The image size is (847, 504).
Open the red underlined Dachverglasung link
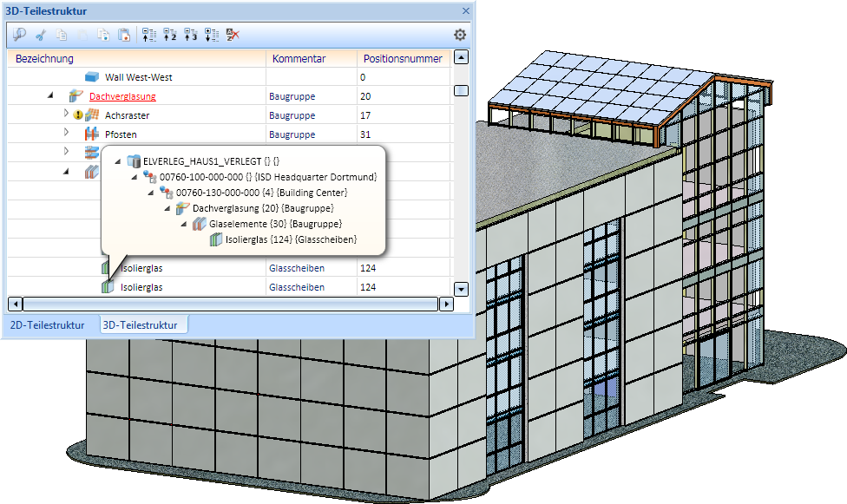tap(122, 96)
